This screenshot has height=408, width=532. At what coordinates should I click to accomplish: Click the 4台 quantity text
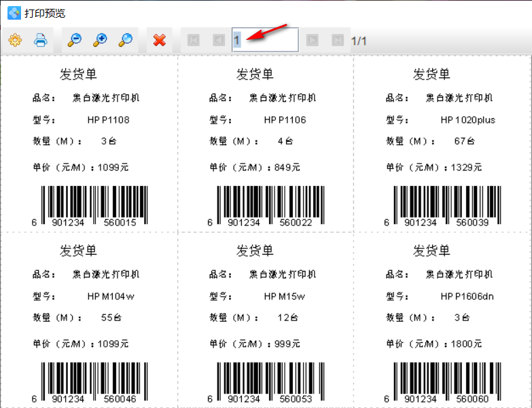(x=285, y=141)
